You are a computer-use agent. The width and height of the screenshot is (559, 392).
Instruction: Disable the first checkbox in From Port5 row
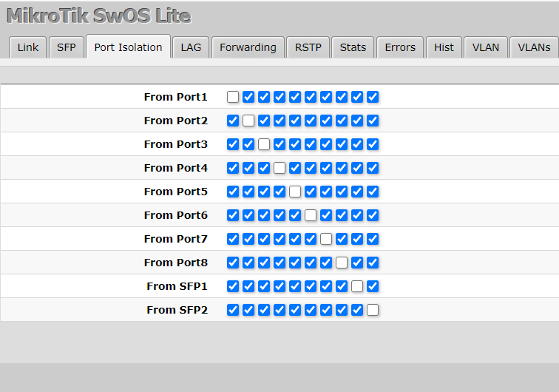pos(233,192)
